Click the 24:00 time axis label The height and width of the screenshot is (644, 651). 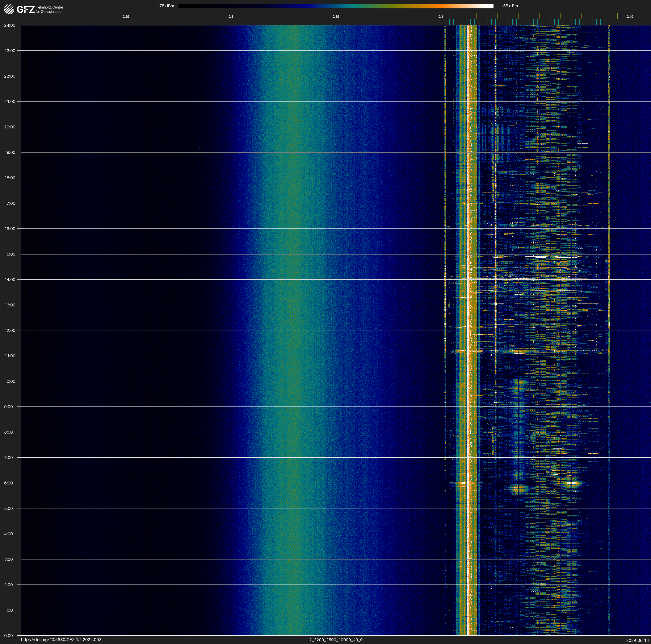click(x=10, y=25)
